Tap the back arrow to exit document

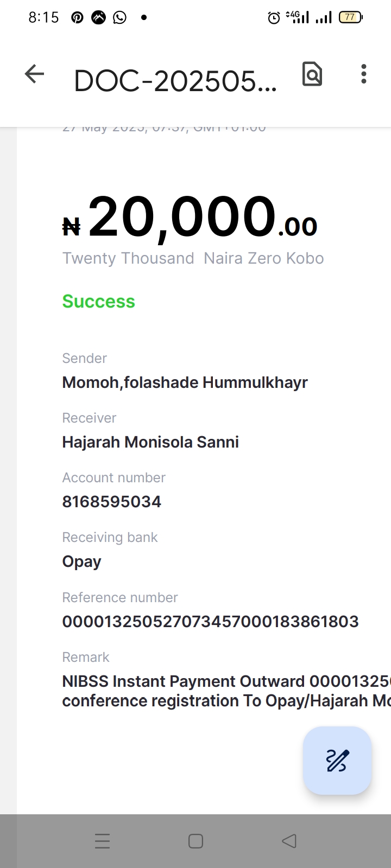[x=34, y=74]
